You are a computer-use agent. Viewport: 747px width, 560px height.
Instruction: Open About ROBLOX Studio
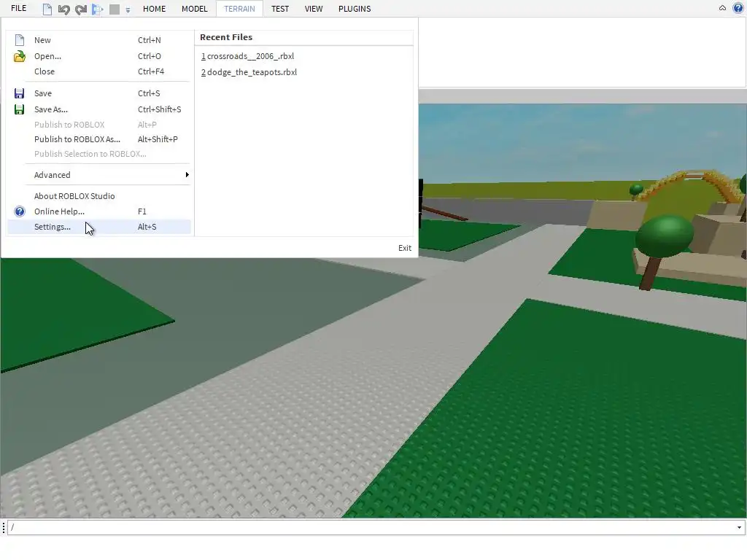click(99, 195)
